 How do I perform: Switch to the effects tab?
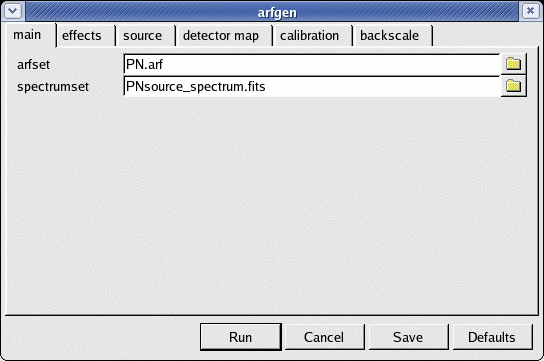(82, 36)
